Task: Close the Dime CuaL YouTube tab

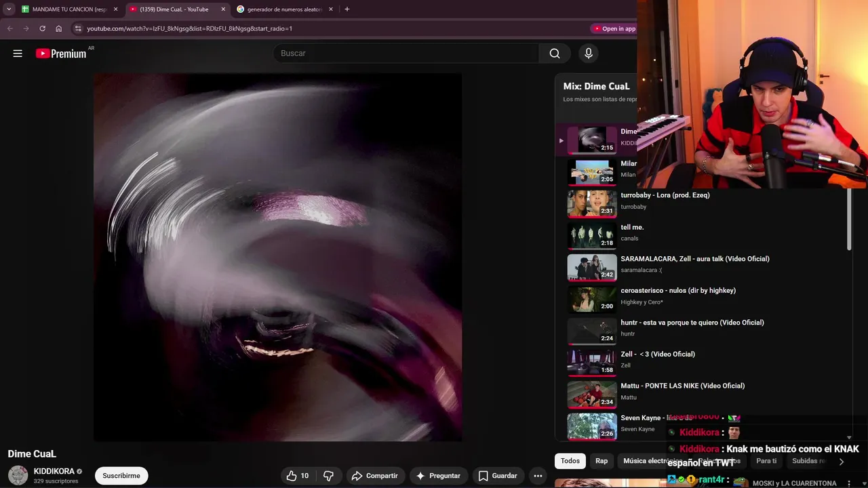Action: point(223,9)
